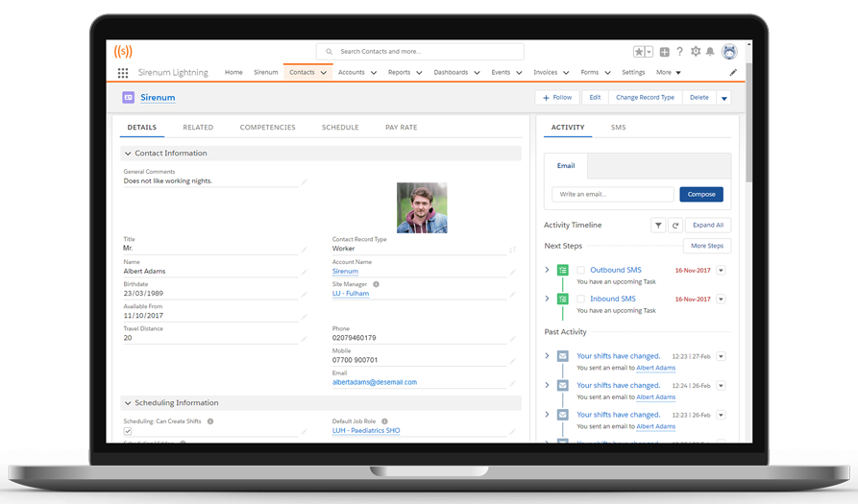Click the More Steps button
858x504 pixels.
click(x=707, y=246)
